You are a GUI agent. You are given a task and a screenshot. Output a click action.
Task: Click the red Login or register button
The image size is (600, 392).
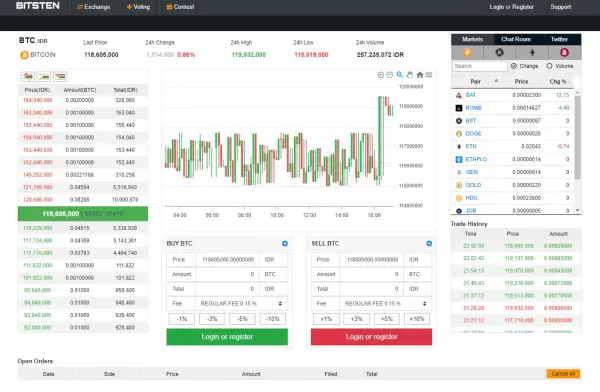tap(371, 337)
